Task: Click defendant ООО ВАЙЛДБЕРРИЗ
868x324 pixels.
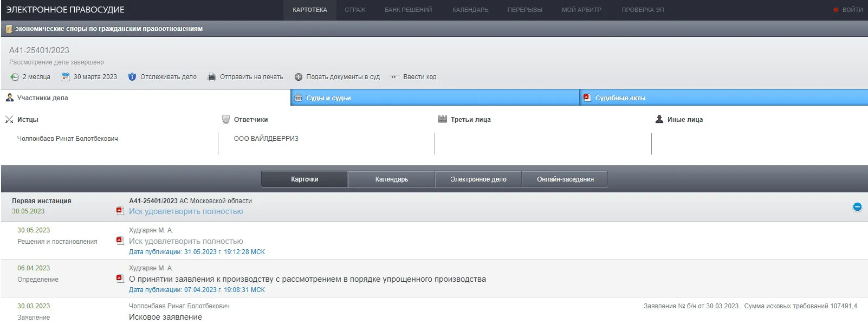Action: click(266, 139)
